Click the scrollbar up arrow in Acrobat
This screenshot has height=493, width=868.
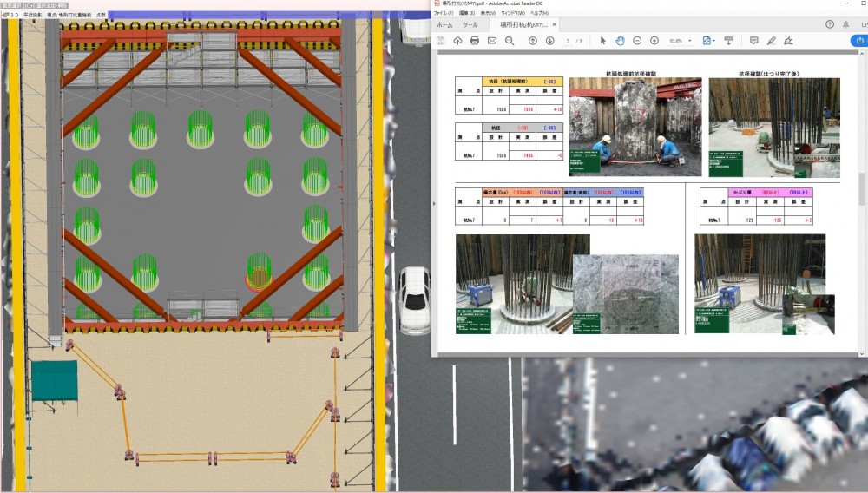point(862,54)
